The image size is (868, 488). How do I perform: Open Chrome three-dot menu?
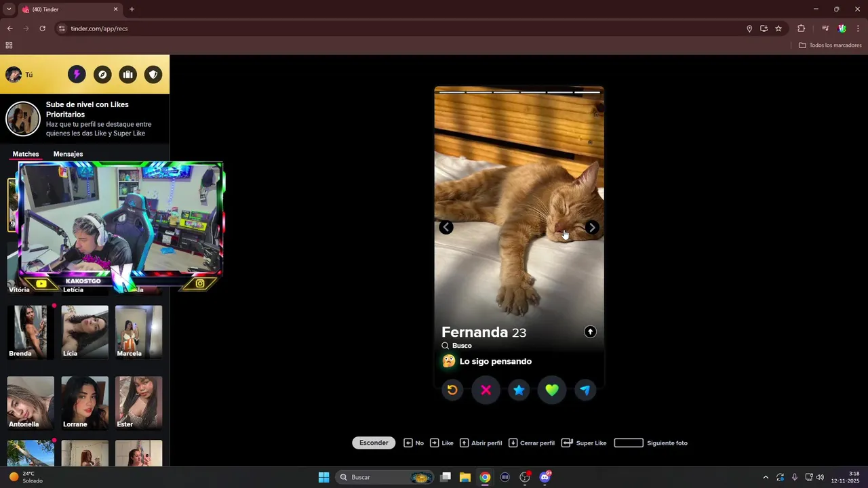[x=858, y=28]
